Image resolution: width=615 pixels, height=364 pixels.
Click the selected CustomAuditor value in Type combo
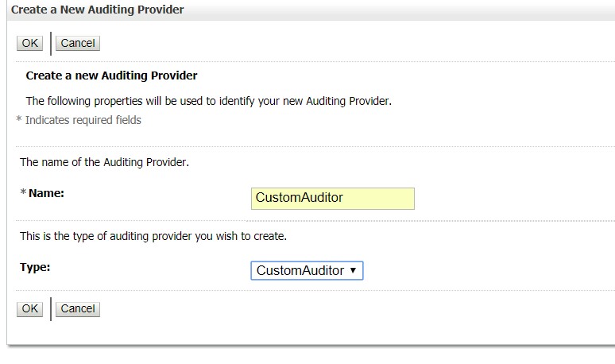point(300,270)
